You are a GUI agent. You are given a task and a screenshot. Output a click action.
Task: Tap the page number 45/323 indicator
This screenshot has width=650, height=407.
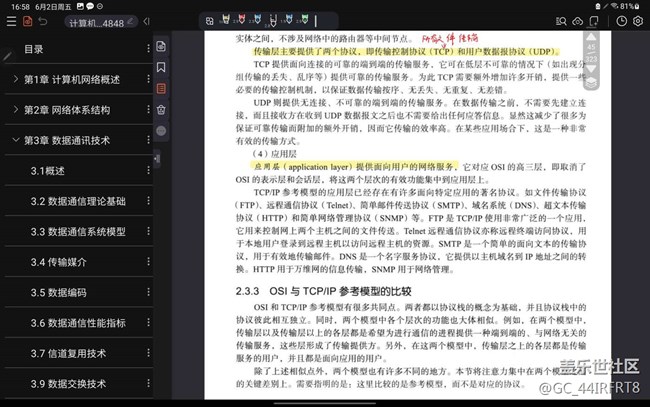(591, 53)
